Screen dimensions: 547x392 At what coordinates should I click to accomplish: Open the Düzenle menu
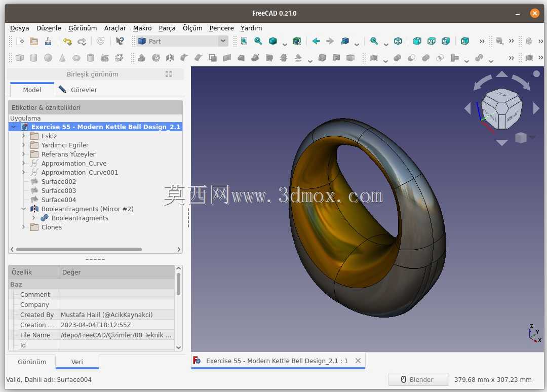pos(49,28)
